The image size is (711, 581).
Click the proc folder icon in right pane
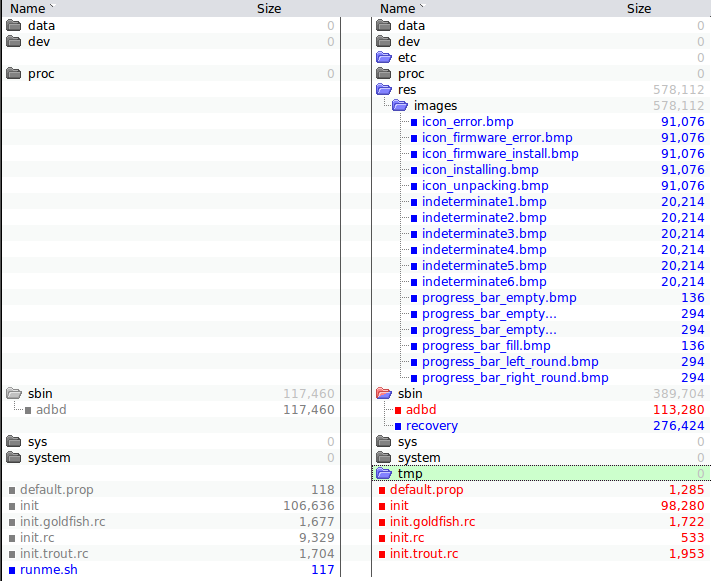tap(384, 73)
